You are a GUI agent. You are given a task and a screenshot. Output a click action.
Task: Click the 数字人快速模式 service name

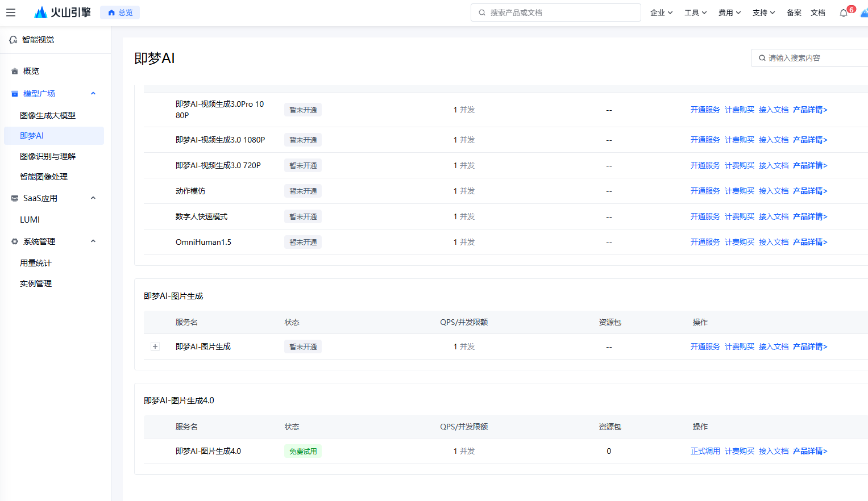coord(201,216)
